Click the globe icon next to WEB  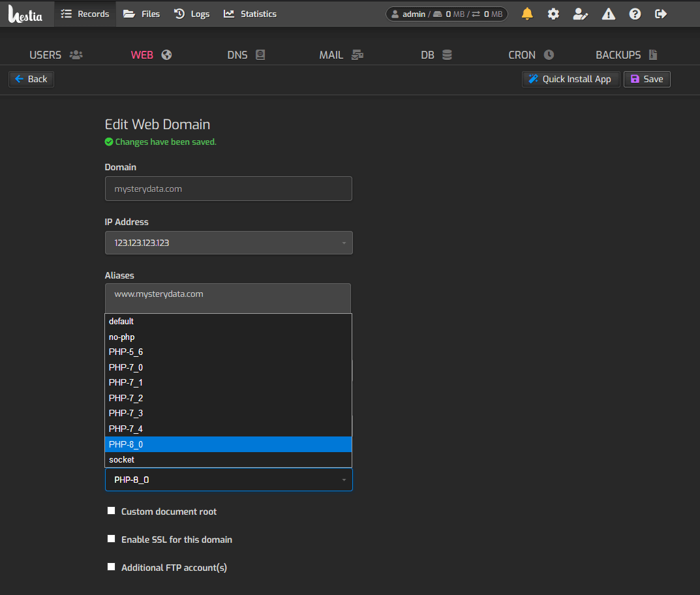(166, 55)
